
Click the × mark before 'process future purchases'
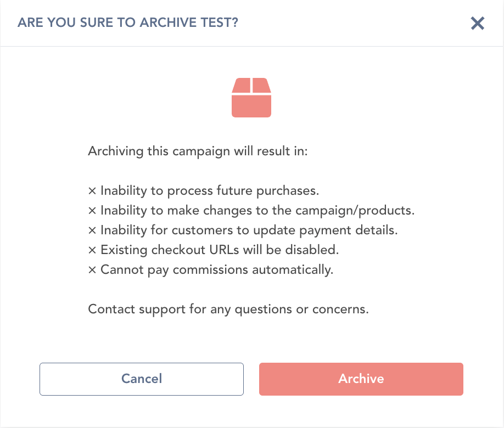92,191
